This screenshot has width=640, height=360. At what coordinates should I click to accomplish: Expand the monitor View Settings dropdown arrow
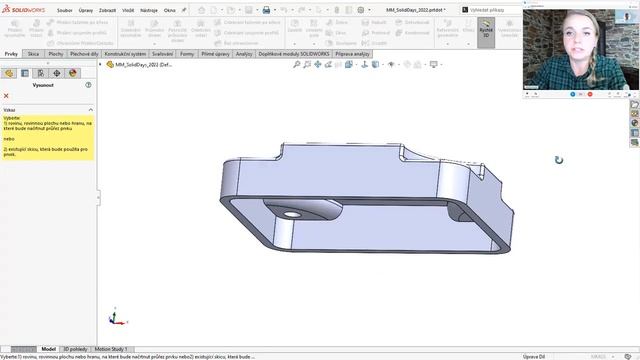441,65
